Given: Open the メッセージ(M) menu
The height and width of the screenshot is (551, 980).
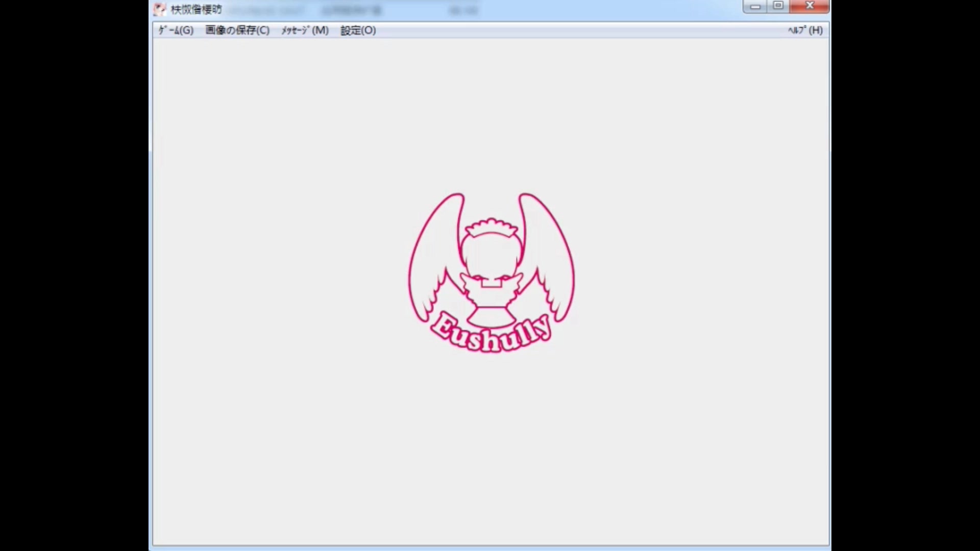Looking at the screenshot, I should coord(305,30).
